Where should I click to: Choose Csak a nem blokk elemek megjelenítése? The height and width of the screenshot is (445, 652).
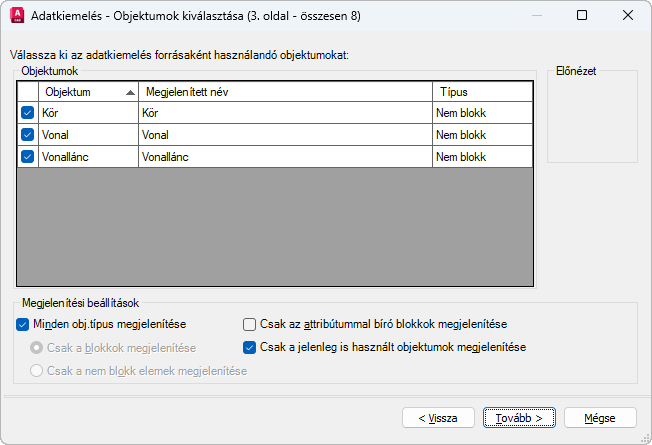point(37,371)
